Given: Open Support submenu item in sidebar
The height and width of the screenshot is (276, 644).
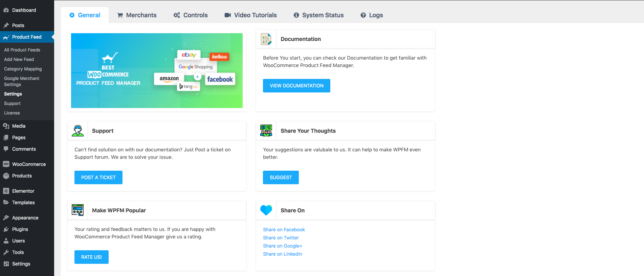Looking at the screenshot, I should [12, 103].
